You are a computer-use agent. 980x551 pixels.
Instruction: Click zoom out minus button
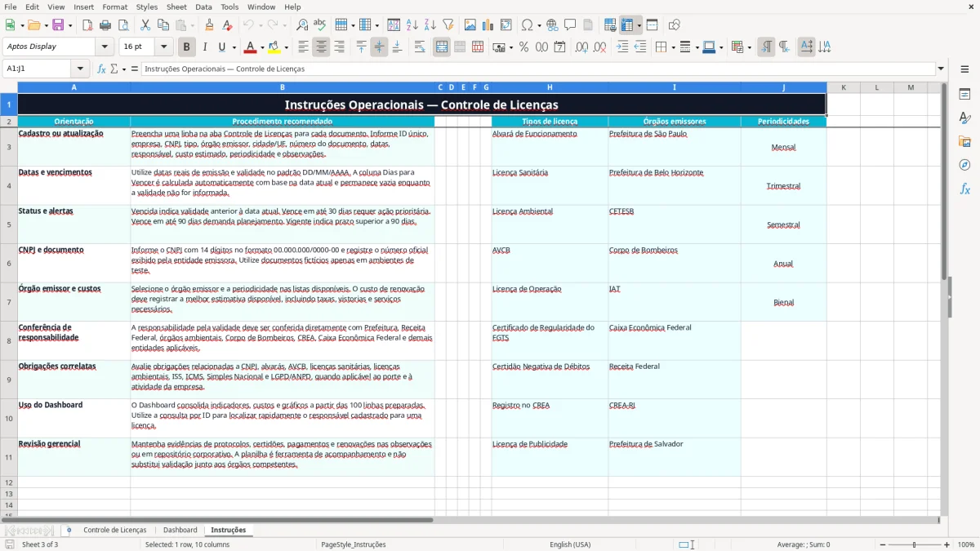pyautogui.click(x=881, y=544)
